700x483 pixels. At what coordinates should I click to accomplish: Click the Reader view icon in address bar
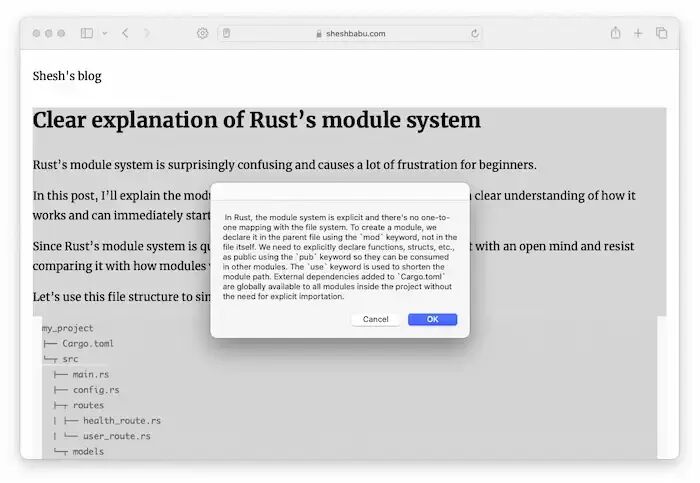click(x=227, y=33)
